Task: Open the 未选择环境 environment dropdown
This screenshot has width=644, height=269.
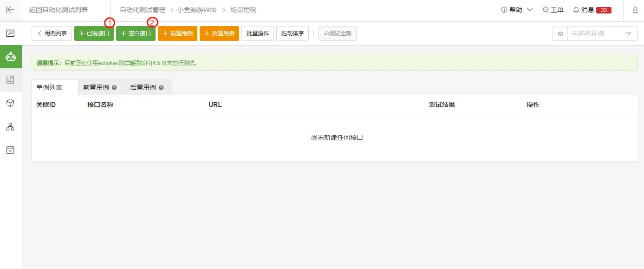Action: coord(602,34)
